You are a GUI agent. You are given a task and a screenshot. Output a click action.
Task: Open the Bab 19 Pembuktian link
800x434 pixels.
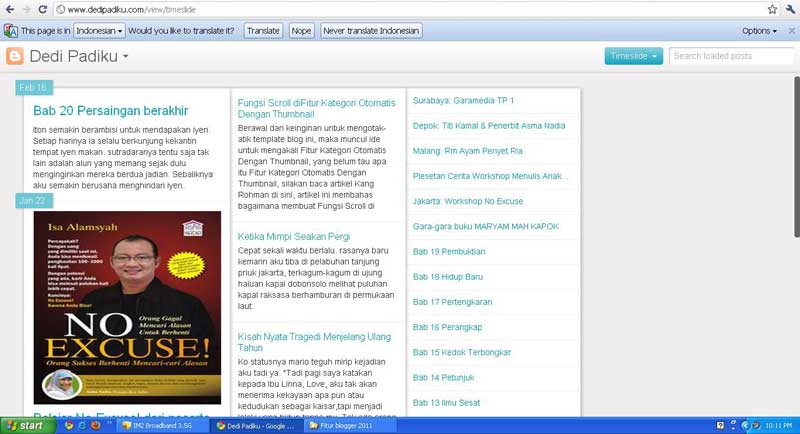tap(449, 251)
